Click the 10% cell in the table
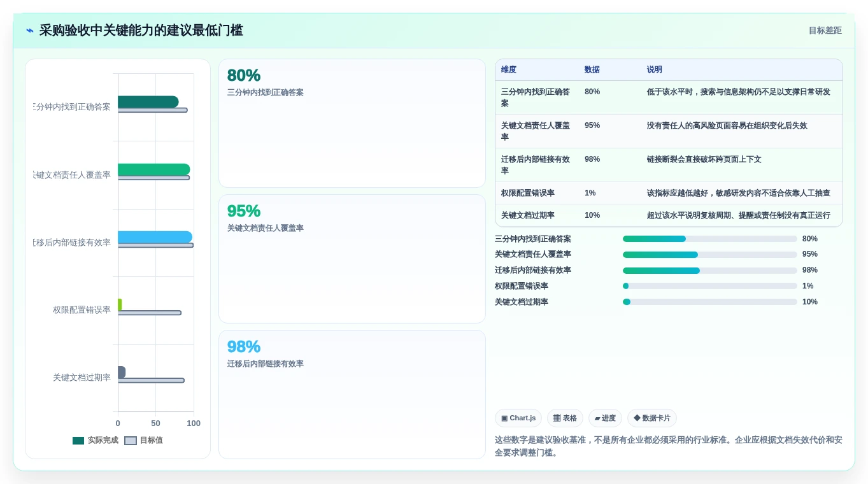Viewport: 868px width, 484px height. pos(592,215)
